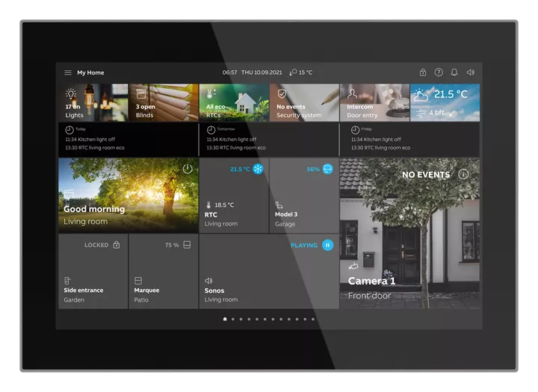Open the Camera 1 Front door feed
This screenshot has height=392, width=538.
pyautogui.click(x=410, y=233)
